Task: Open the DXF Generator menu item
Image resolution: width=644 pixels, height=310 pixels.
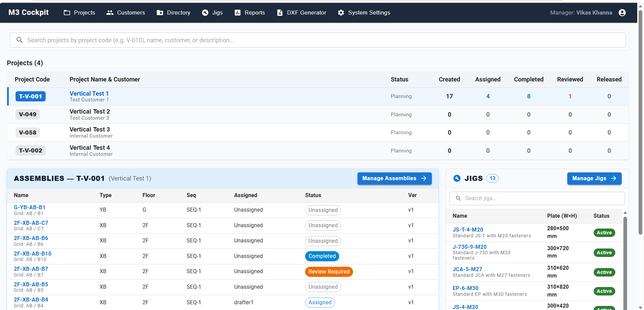Action: 302,13
